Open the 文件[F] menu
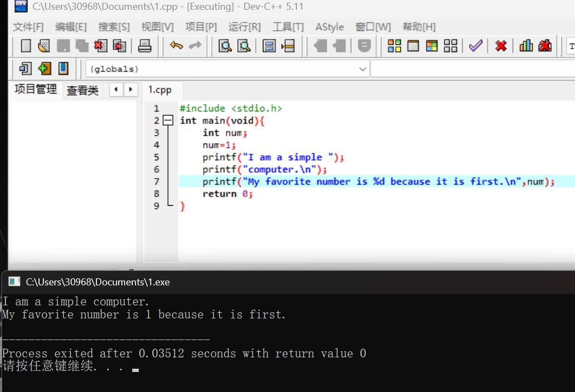The image size is (575, 392). (x=28, y=27)
